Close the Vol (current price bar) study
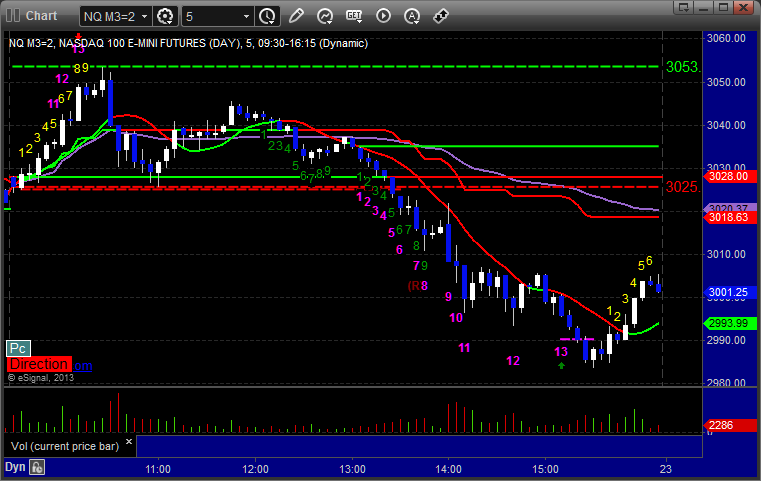The height and width of the screenshot is (481, 761). tap(129, 442)
